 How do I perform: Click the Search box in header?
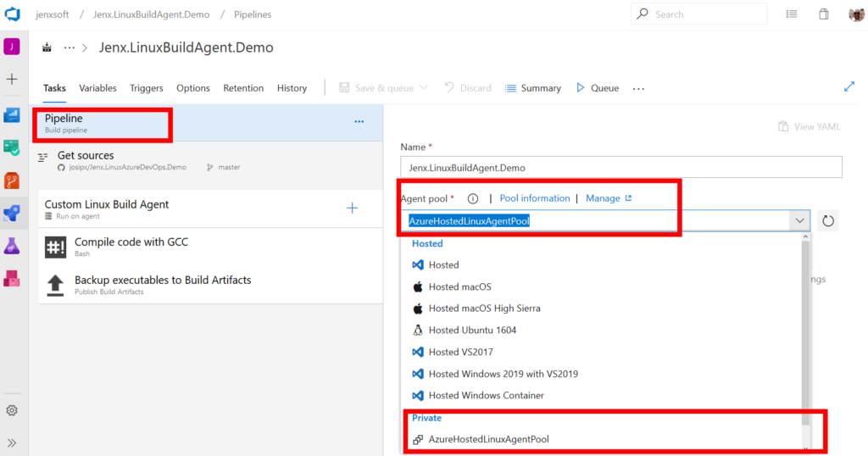[x=699, y=14]
